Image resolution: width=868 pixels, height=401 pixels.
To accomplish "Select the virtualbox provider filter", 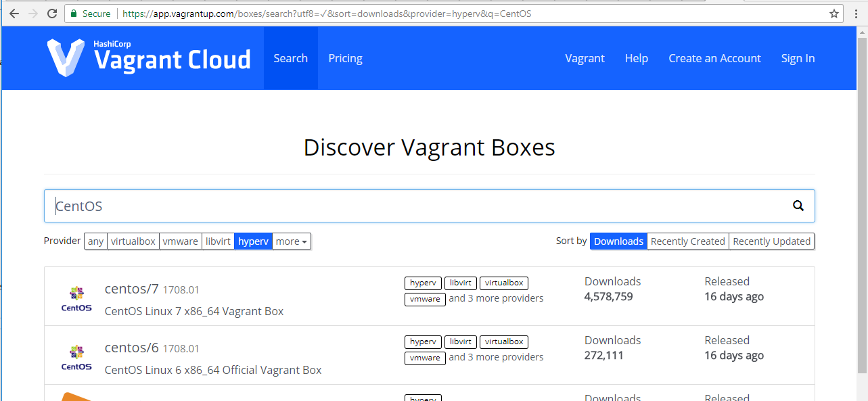I will click(x=133, y=241).
